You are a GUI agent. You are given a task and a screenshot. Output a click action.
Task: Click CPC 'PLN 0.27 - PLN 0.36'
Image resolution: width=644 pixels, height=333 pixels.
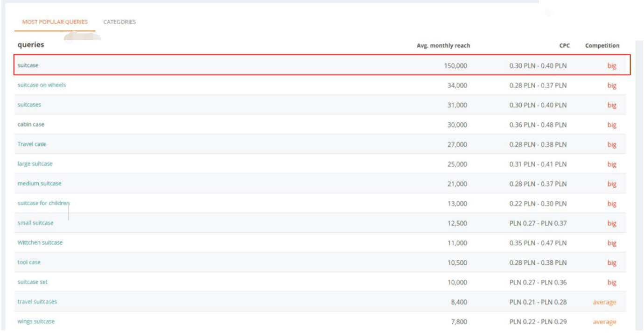click(x=538, y=283)
